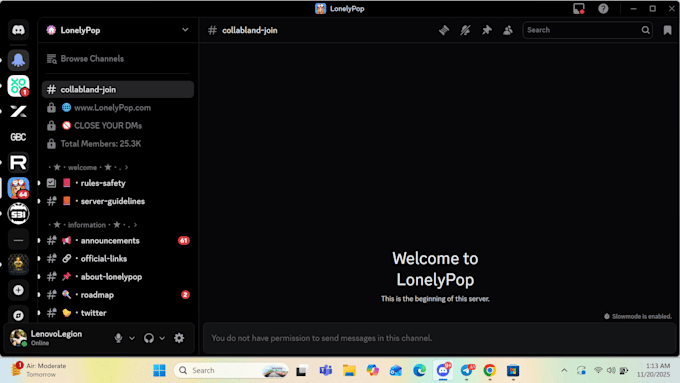Open Total Members: 25.3K channel
The width and height of the screenshot is (680, 383).
point(118,144)
